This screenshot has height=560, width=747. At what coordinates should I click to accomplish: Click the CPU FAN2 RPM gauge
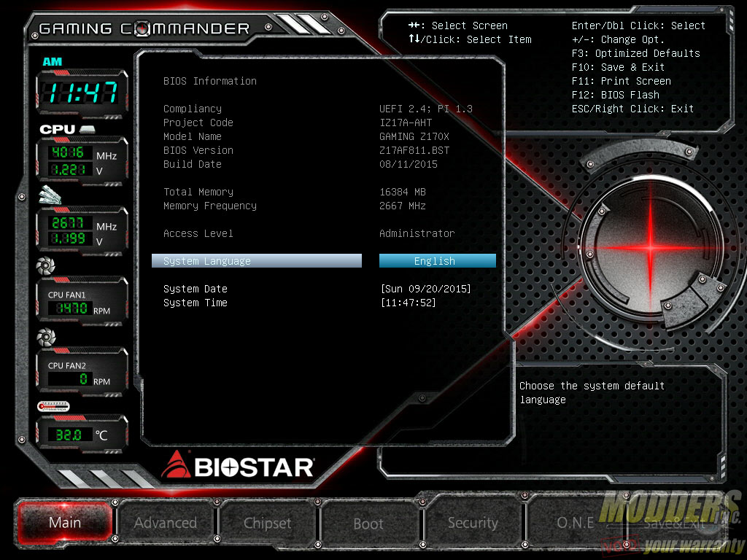click(x=82, y=372)
